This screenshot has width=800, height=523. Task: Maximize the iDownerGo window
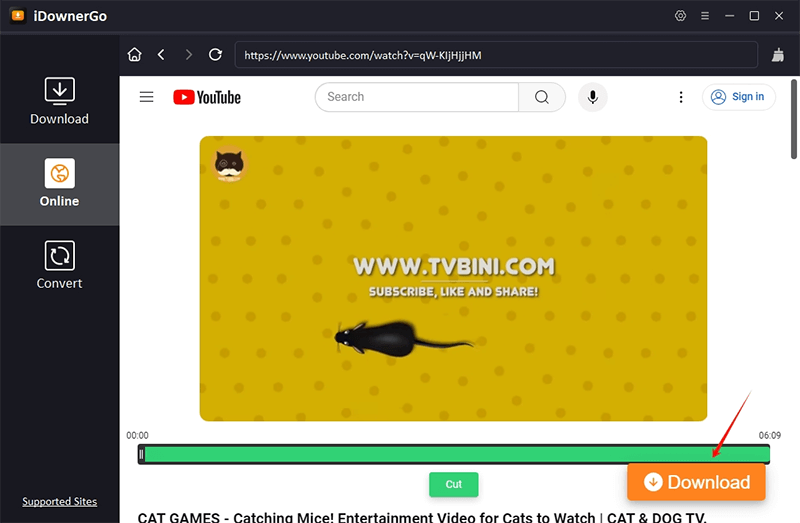(754, 16)
